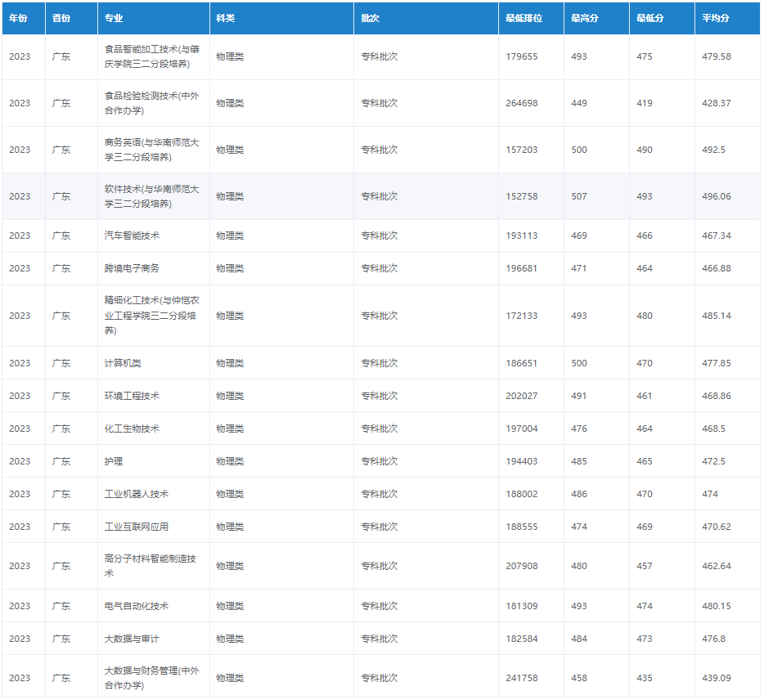The height and width of the screenshot is (700, 764).
Task: Click minimum rank value 152758
Action: click(521, 196)
